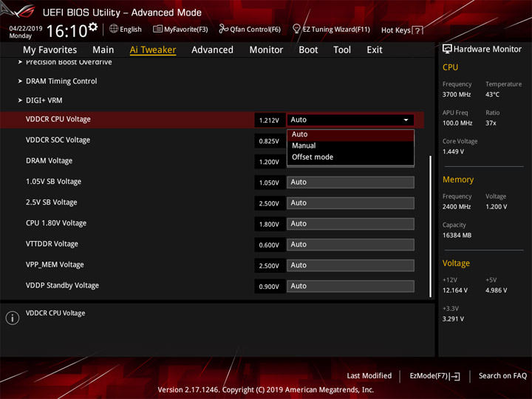Click the 16:10 time display
Viewport: 532px width, 399px height.
tap(67, 31)
